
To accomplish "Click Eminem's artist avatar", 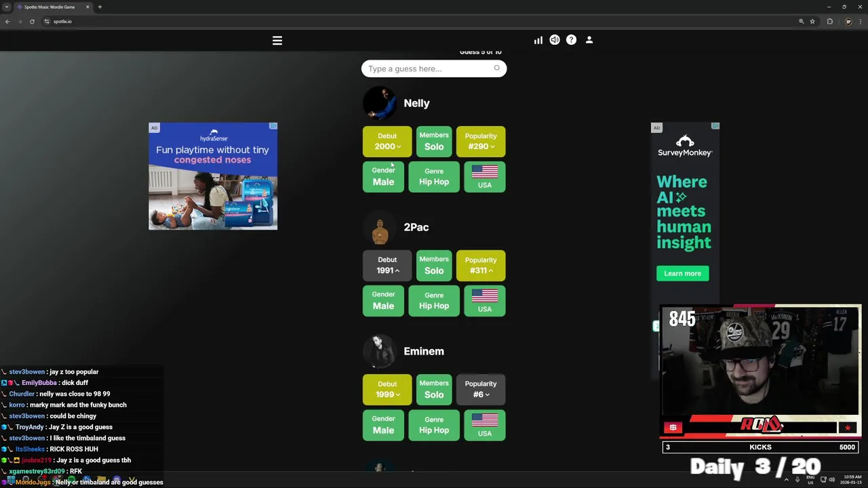I will tap(380, 352).
